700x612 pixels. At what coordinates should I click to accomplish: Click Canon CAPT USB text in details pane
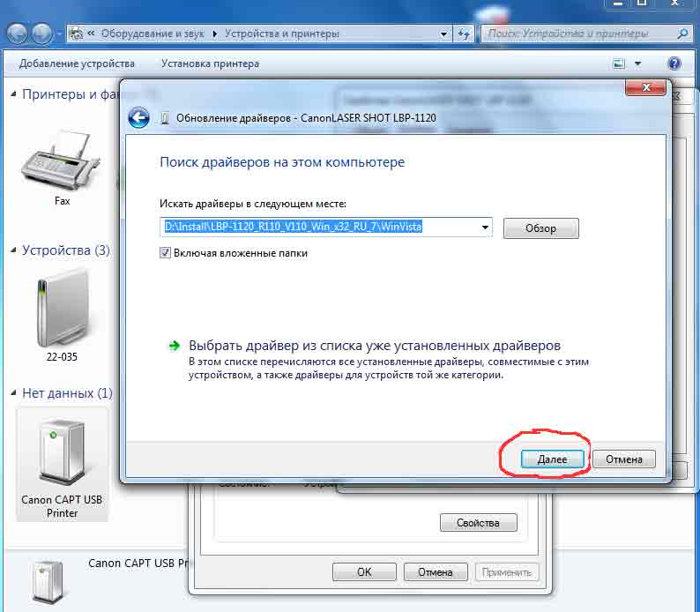(x=138, y=563)
